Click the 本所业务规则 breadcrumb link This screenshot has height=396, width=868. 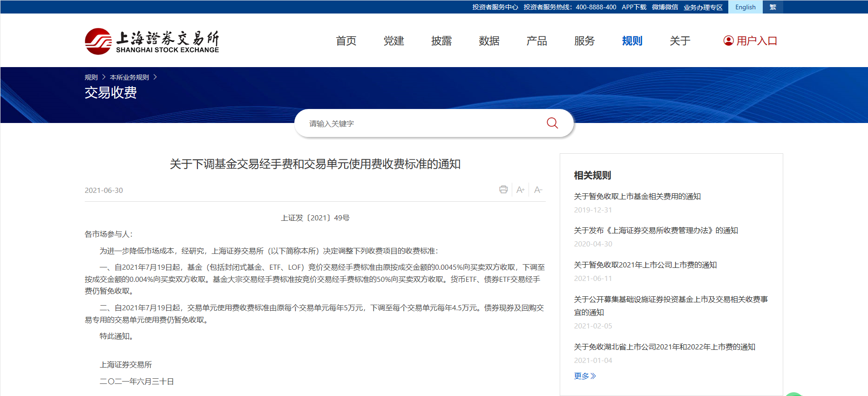(129, 77)
